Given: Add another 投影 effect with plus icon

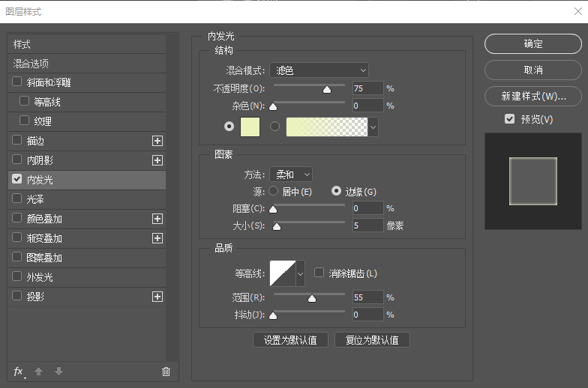Looking at the screenshot, I should coord(157,297).
